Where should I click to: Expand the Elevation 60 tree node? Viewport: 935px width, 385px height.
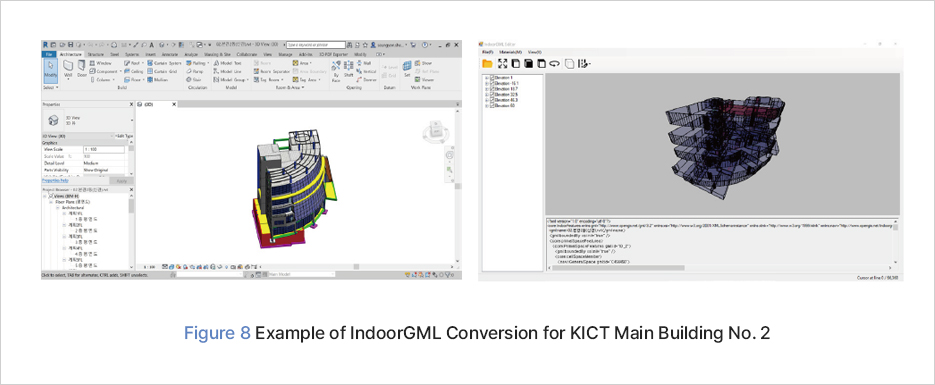pos(487,105)
